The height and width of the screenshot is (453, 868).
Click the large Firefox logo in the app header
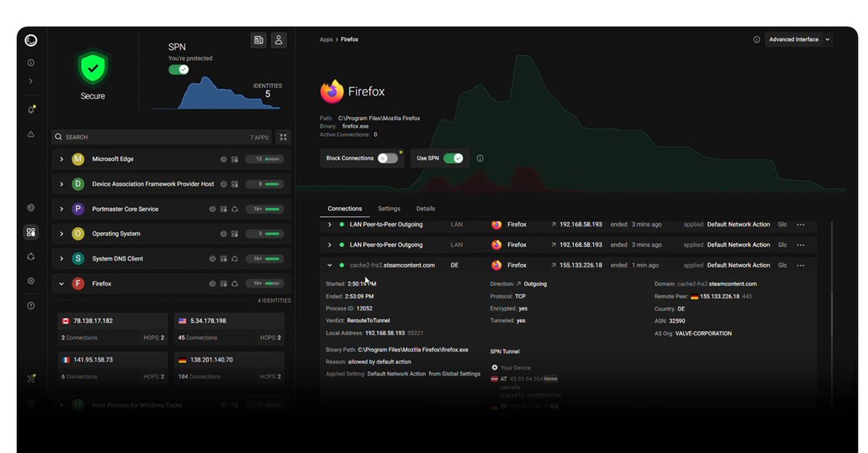pyautogui.click(x=332, y=92)
